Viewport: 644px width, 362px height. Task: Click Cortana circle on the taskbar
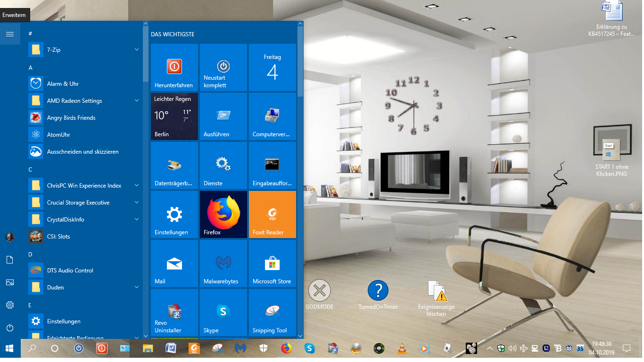coord(55,348)
